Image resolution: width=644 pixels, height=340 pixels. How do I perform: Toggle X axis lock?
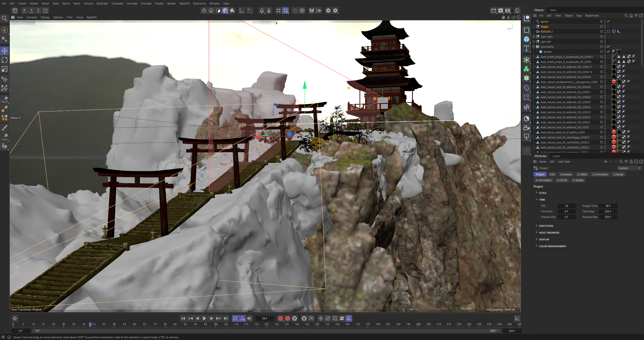coord(24,10)
